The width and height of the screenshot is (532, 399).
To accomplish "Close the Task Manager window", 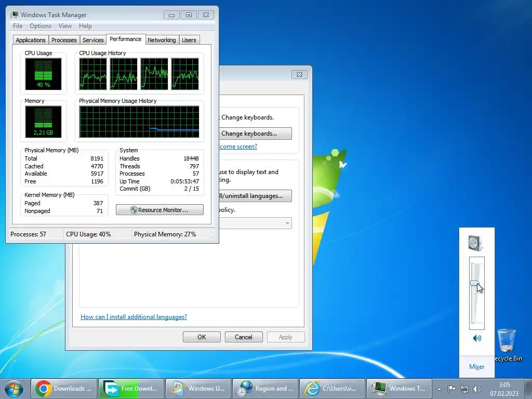I will [206, 15].
